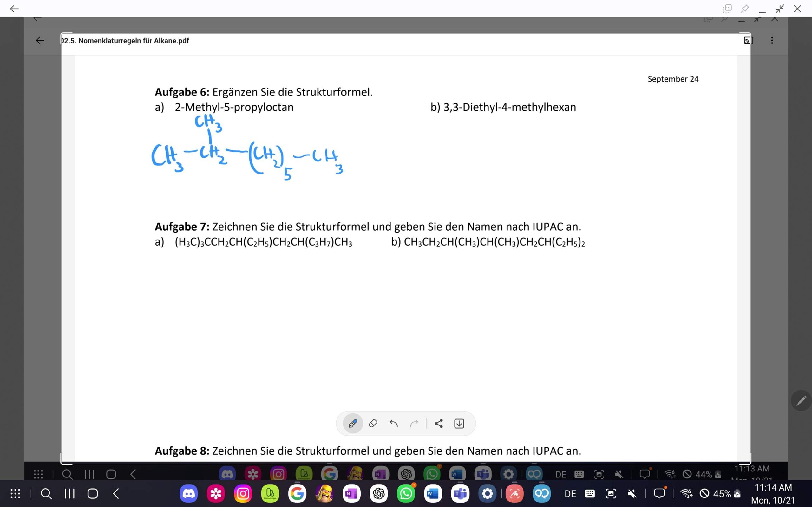Screen dimensions: 812x507
Task: Tap the clock to view date panel
Action: point(773,493)
